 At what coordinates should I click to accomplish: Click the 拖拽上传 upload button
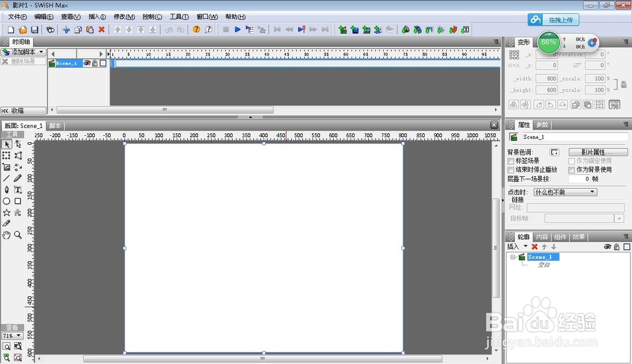tap(554, 20)
